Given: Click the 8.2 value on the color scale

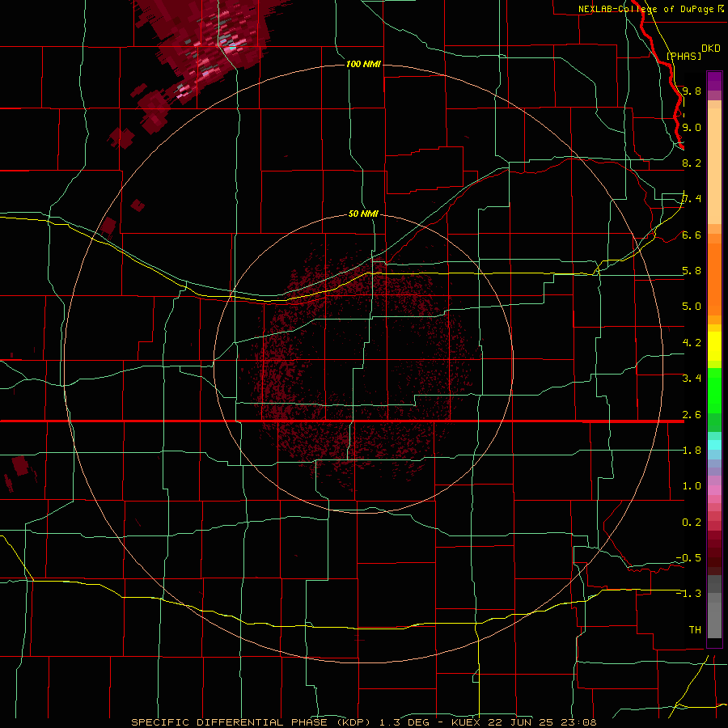Looking at the screenshot, I should tap(692, 163).
